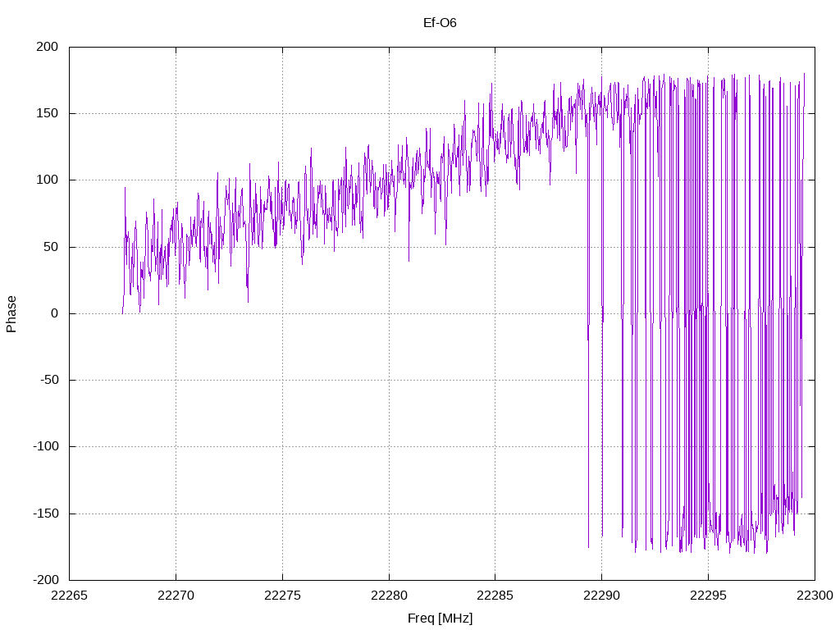Screen dimensions: 840x630
Task: Click the 'Freq [MHz]' x-axis label
Action: pos(440,619)
